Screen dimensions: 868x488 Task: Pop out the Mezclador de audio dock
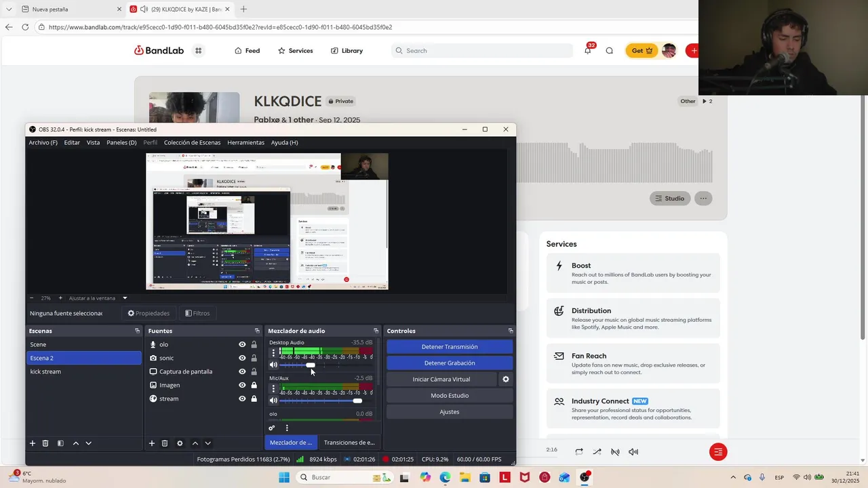(x=376, y=331)
